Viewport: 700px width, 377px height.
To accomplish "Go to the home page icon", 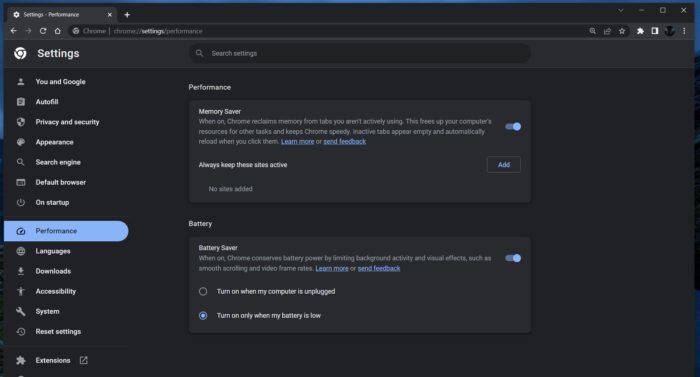I will [x=58, y=31].
